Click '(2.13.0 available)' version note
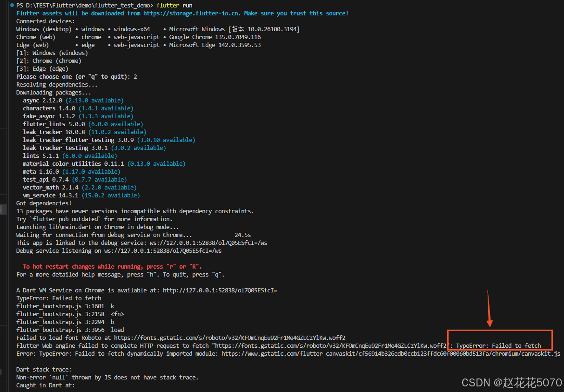This screenshot has width=564, height=392. click(x=94, y=100)
